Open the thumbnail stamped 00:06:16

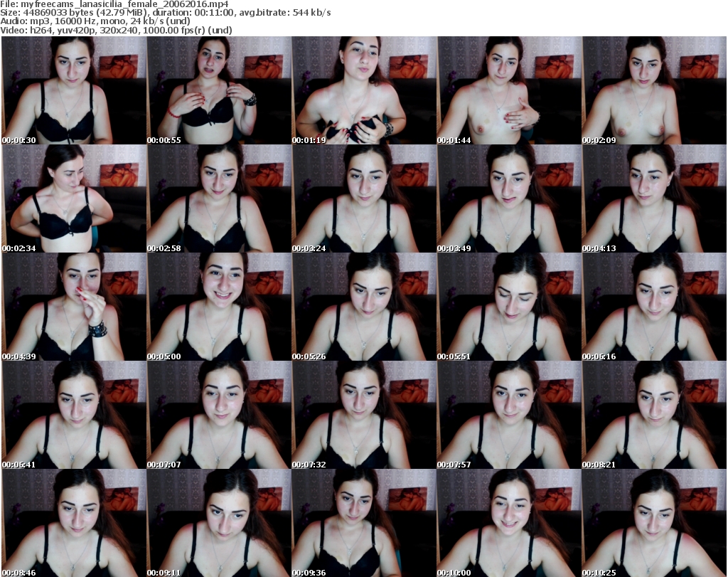[654, 307]
